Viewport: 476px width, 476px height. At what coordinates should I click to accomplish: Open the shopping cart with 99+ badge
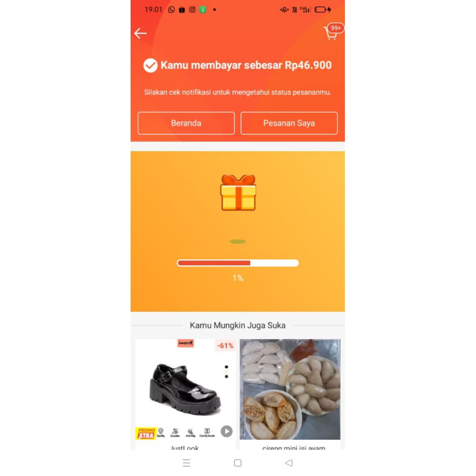[x=333, y=32]
